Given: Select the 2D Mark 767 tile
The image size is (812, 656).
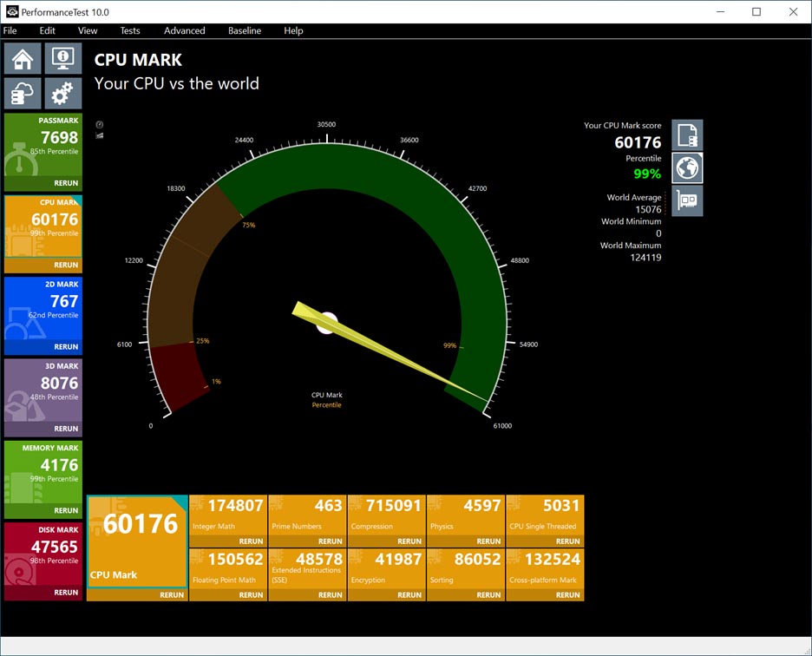Looking at the screenshot, I should [43, 308].
